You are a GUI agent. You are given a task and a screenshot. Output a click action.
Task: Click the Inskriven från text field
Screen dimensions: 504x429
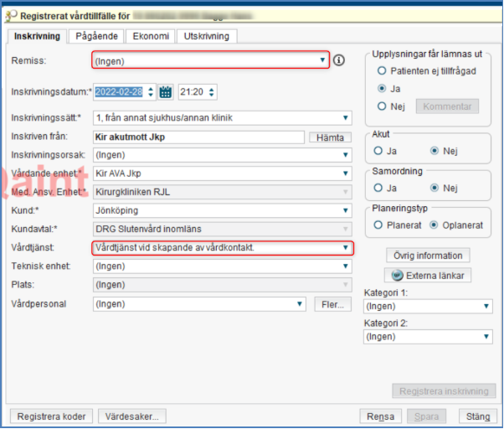point(198,137)
